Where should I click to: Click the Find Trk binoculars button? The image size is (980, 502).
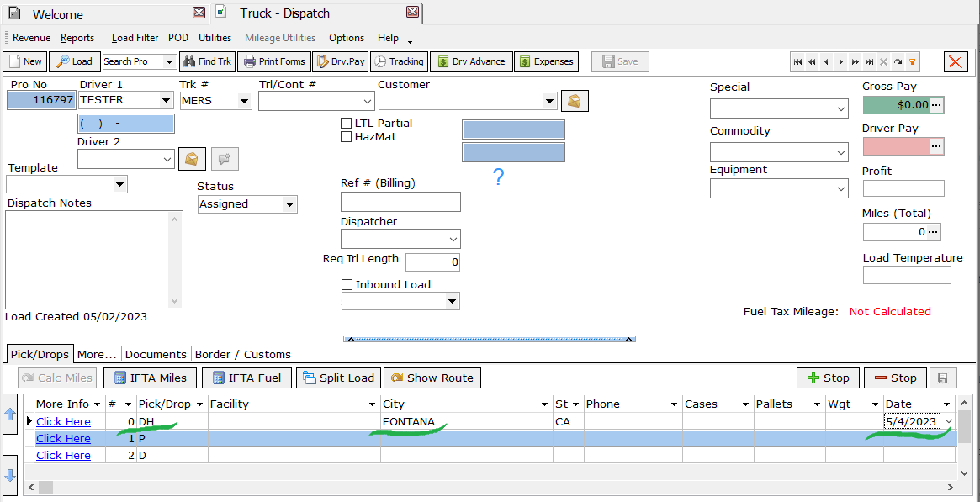(x=207, y=61)
